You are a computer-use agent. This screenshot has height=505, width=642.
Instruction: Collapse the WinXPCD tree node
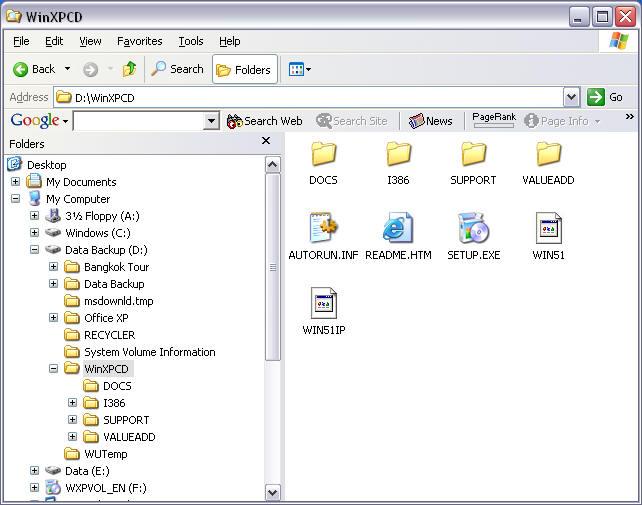click(53, 369)
